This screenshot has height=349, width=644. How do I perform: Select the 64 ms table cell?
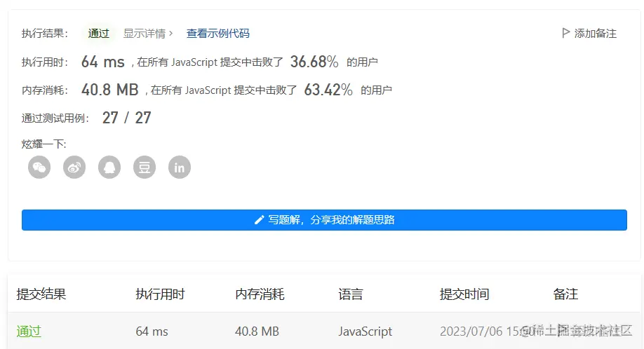152,331
